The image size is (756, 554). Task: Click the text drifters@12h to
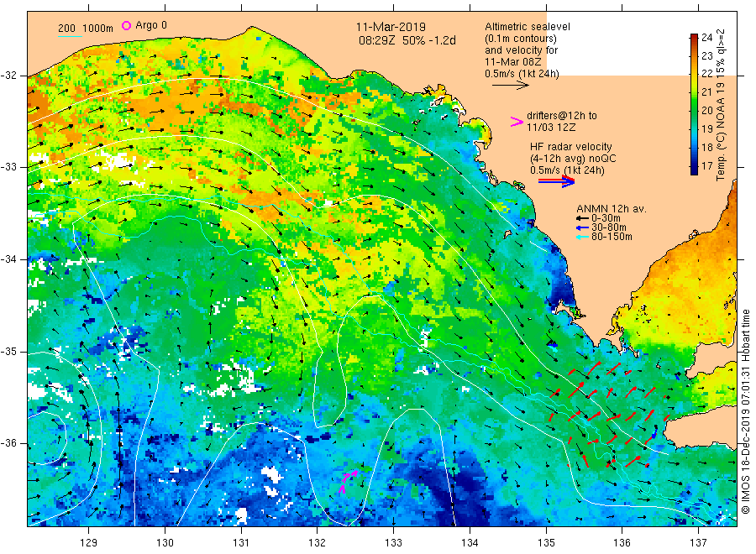(x=562, y=116)
